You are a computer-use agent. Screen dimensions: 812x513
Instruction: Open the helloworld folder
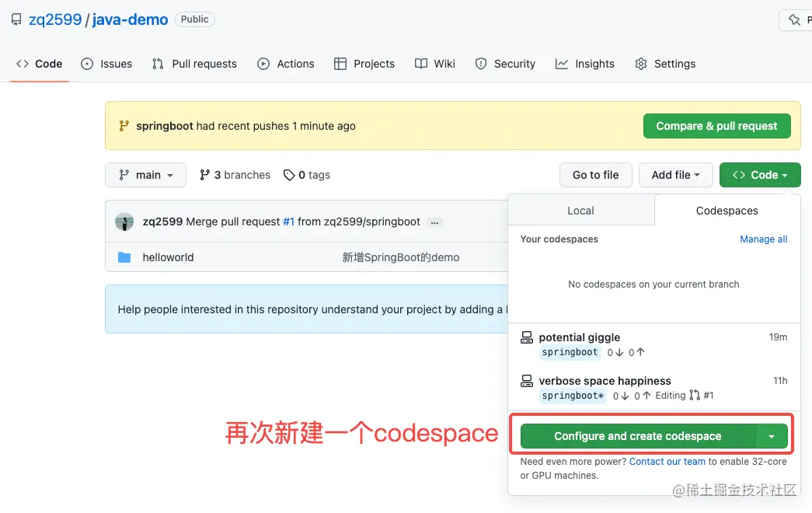(168, 257)
